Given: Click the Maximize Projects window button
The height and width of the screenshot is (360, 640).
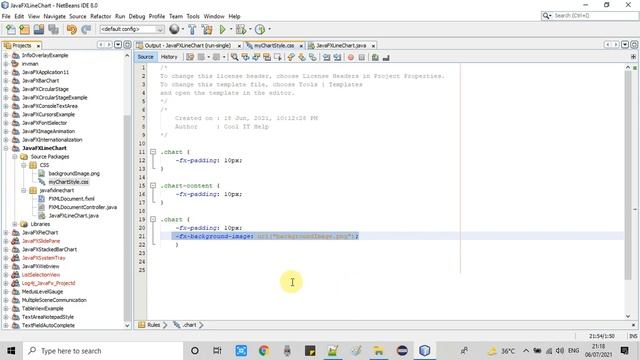Looking at the screenshot, I should [127, 44].
